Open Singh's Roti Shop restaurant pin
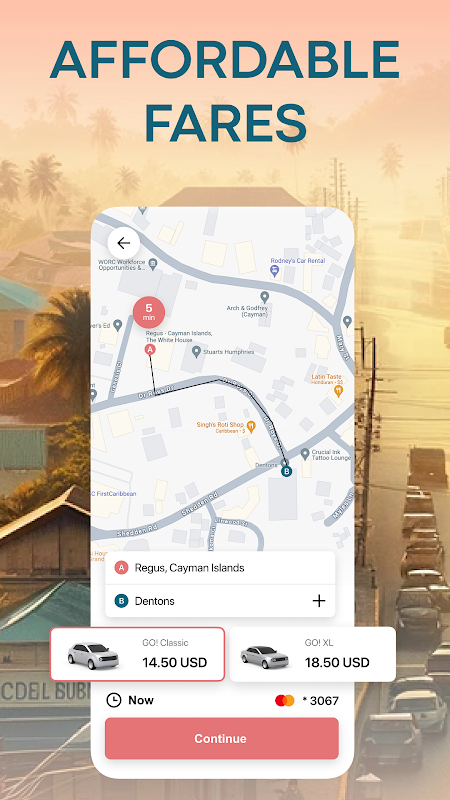Image resolution: width=450 pixels, height=800 pixels. 251,427
